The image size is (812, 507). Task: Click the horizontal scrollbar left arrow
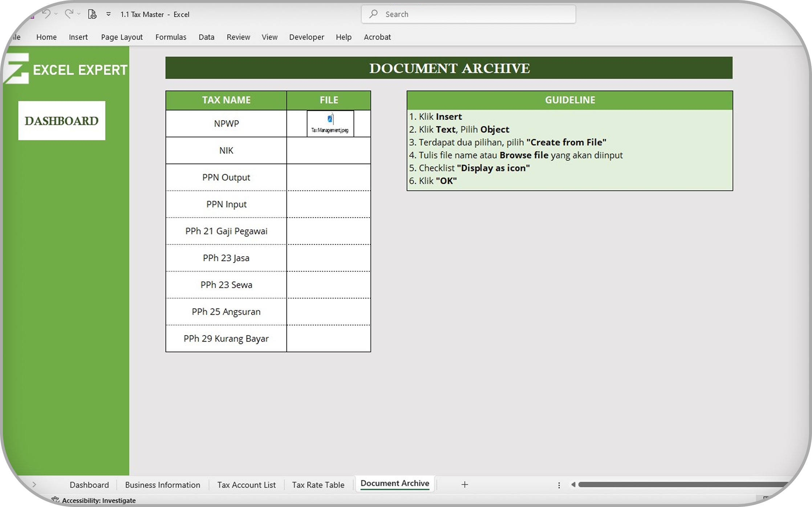coord(573,484)
